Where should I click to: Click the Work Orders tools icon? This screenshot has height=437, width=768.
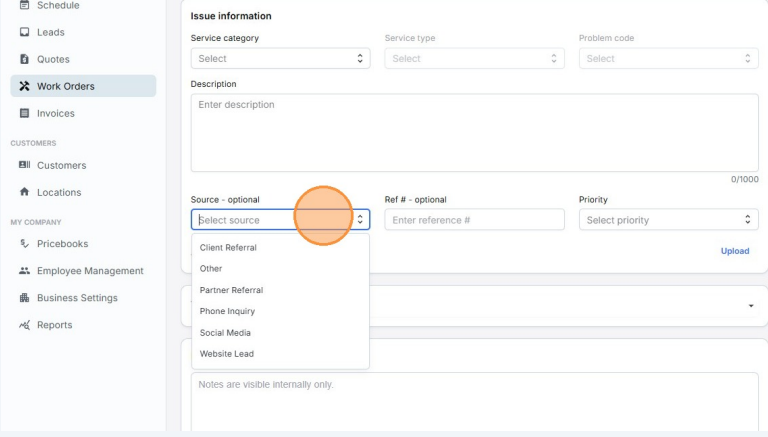(24, 86)
